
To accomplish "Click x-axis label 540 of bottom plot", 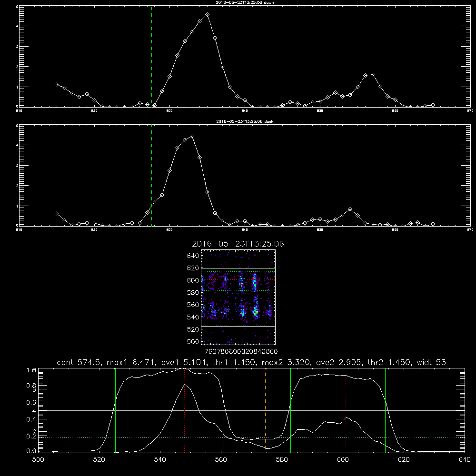I will tap(160, 460).
